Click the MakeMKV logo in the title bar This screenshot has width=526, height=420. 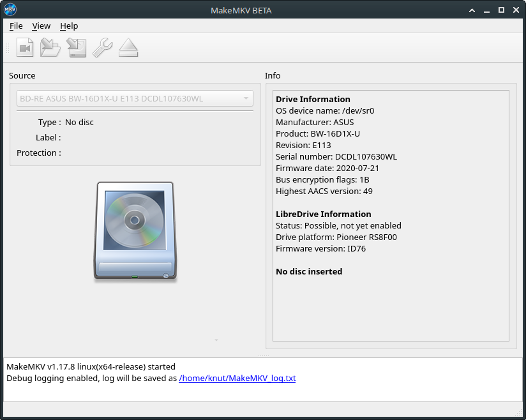pyautogui.click(x=10, y=10)
